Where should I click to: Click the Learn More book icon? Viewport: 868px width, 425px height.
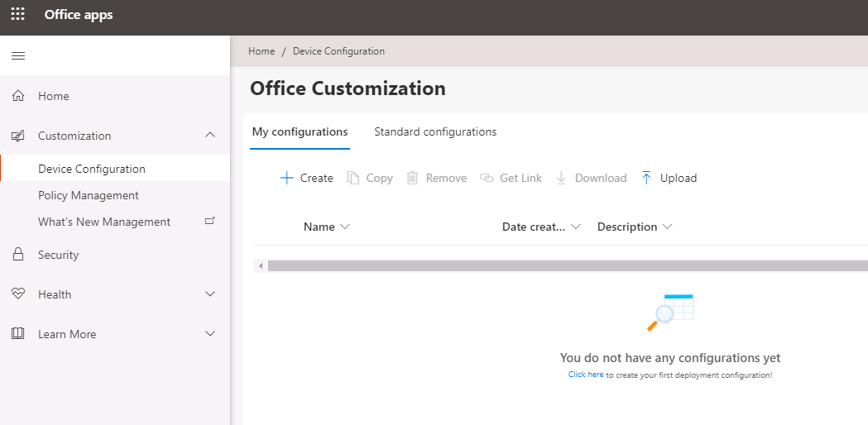(x=18, y=334)
